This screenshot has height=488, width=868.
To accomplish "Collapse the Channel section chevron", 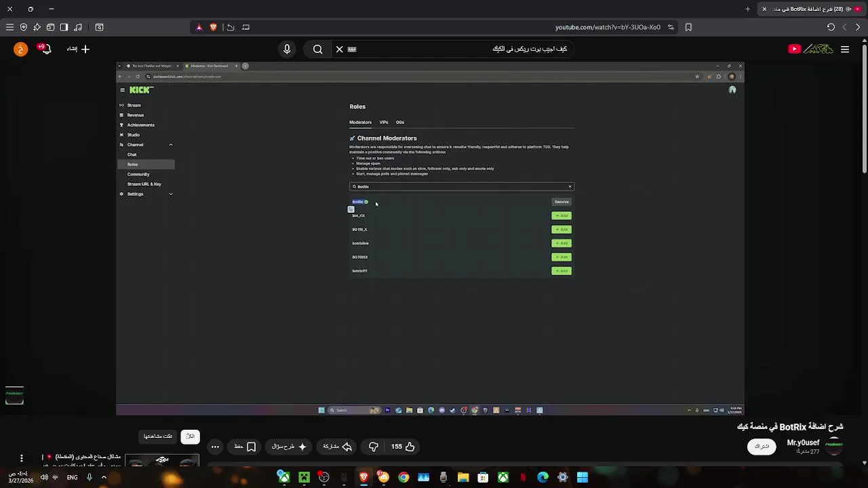I will click(x=171, y=145).
